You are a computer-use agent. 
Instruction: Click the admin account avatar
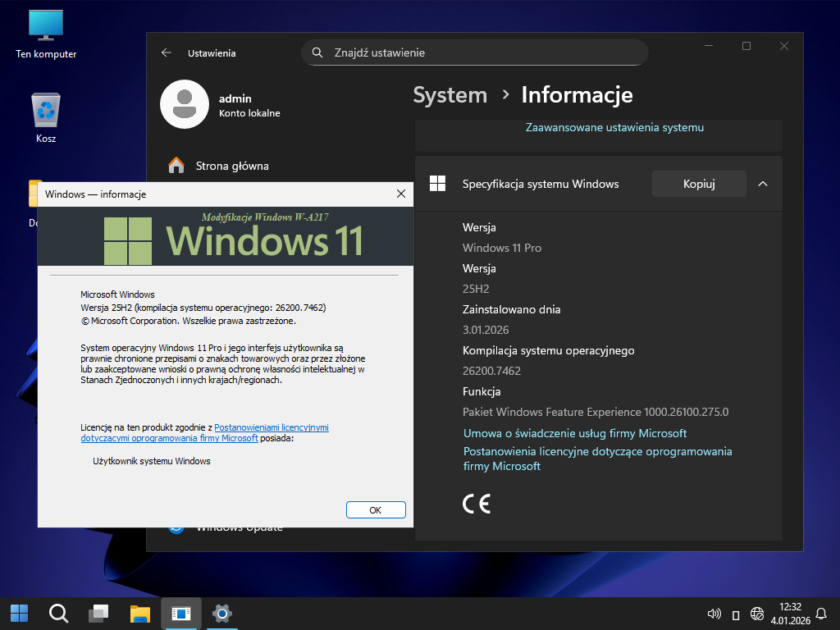click(x=184, y=104)
